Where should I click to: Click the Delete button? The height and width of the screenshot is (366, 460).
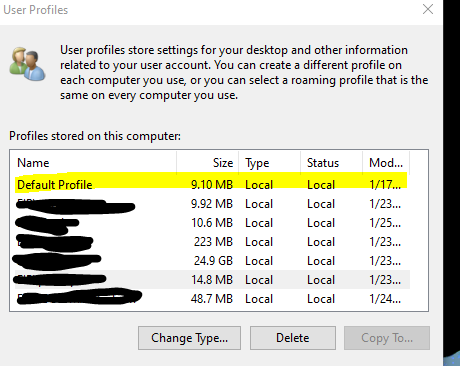coord(293,338)
